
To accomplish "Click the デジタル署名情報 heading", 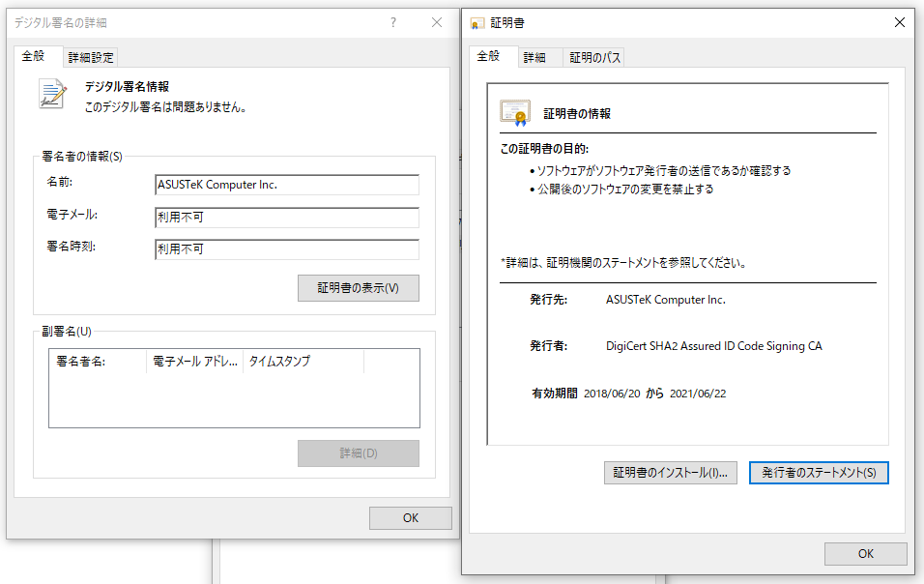I will click(x=127, y=87).
